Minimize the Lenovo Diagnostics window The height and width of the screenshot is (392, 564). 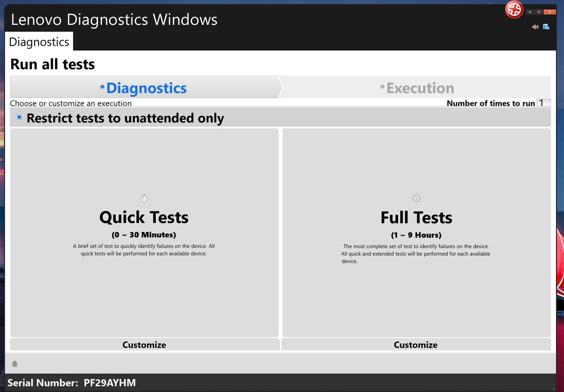(x=530, y=12)
